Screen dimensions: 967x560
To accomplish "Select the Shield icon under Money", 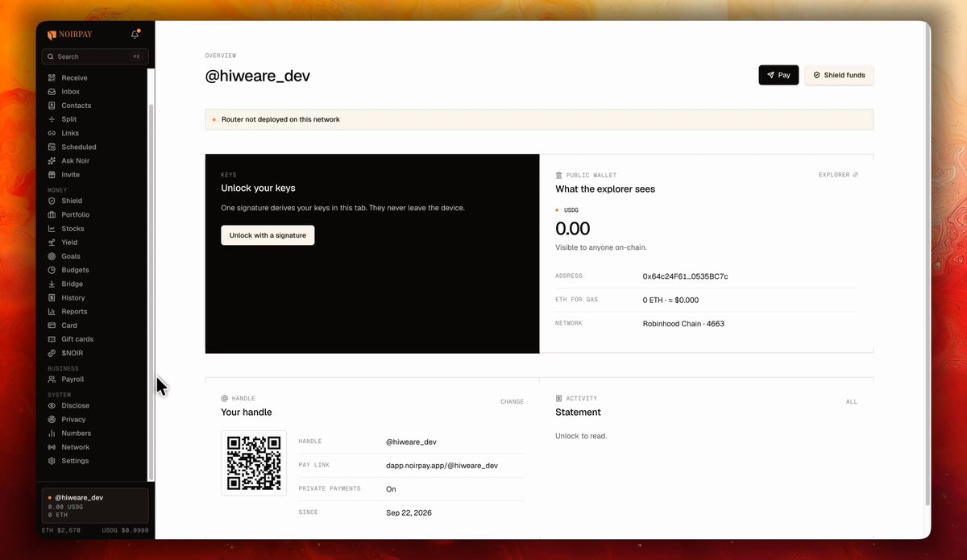I will [52, 201].
